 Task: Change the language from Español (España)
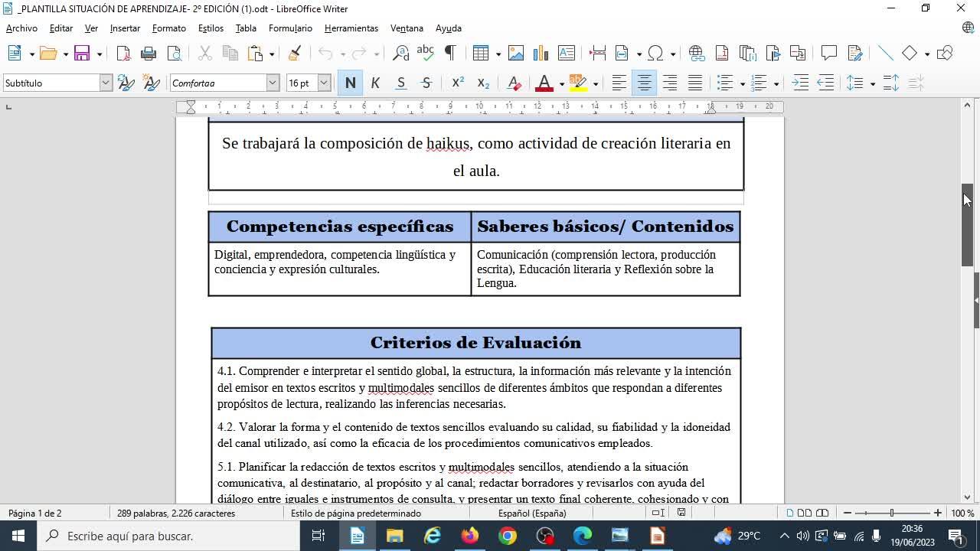pos(532,513)
